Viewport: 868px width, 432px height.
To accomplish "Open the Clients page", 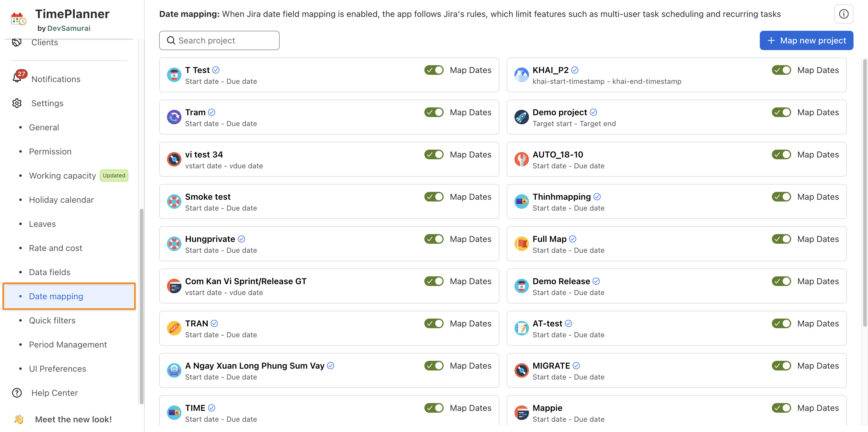I will pyautogui.click(x=45, y=43).
